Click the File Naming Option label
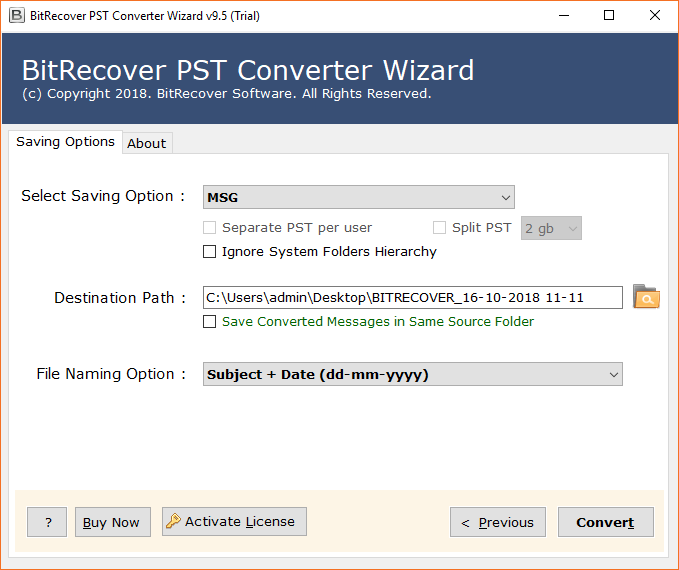 111,374
